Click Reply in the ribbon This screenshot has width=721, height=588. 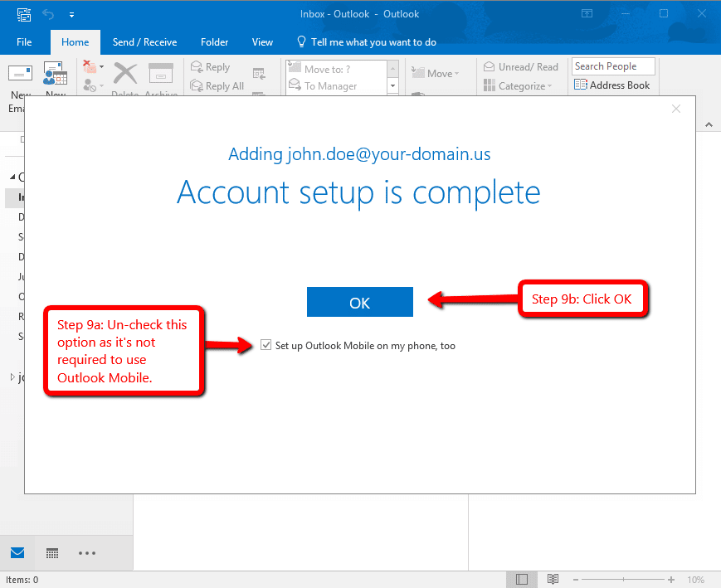coord(210,67)
